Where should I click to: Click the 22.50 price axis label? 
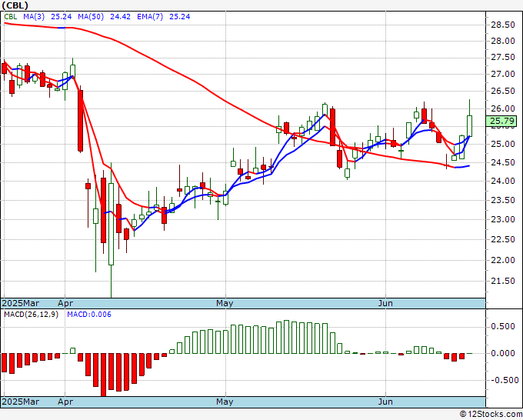(503, 240)
